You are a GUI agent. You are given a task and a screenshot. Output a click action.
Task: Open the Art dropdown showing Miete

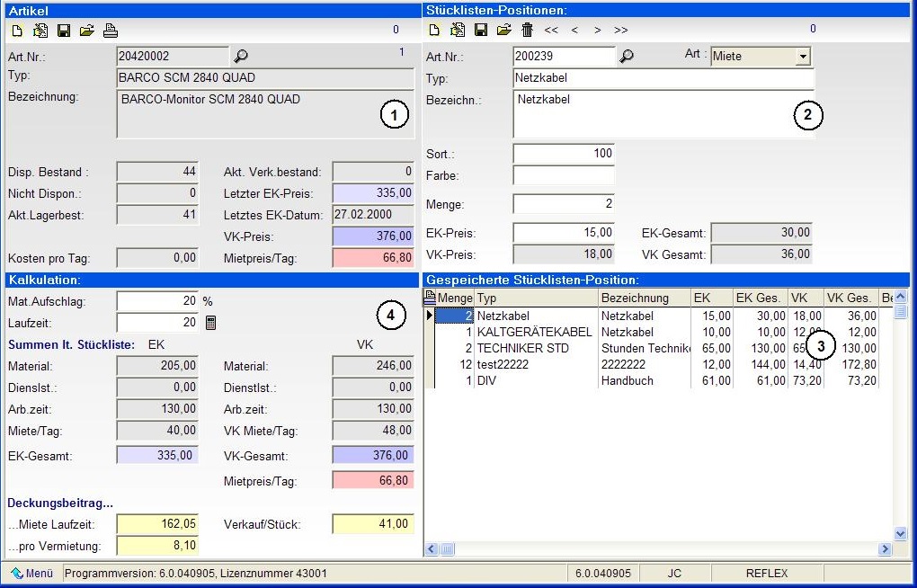pos(803,57)
